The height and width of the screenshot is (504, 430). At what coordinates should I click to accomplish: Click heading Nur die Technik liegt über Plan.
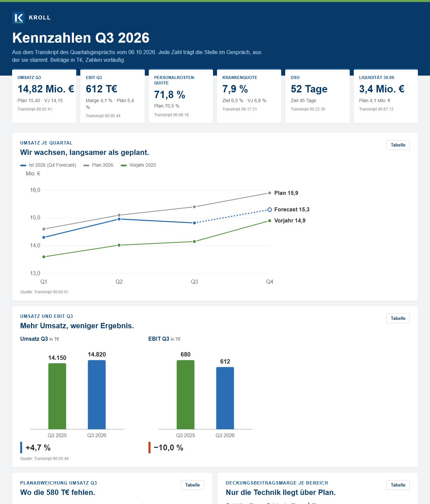click(281, 493)
